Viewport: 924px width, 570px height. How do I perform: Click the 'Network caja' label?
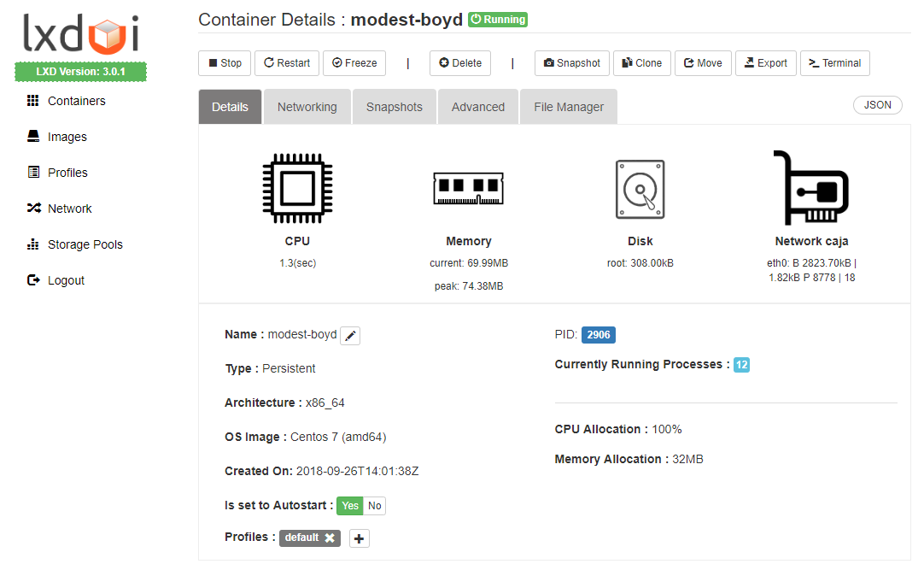point(811,241)
